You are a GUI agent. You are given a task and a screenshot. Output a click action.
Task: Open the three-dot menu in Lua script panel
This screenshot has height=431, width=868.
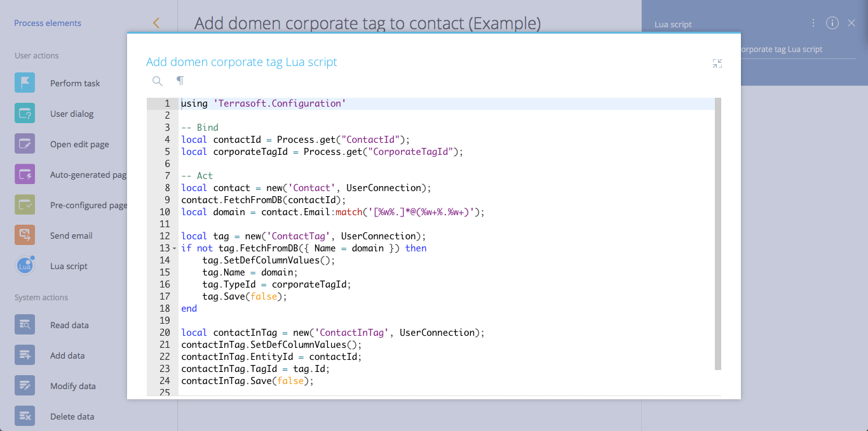coord(813,23)
